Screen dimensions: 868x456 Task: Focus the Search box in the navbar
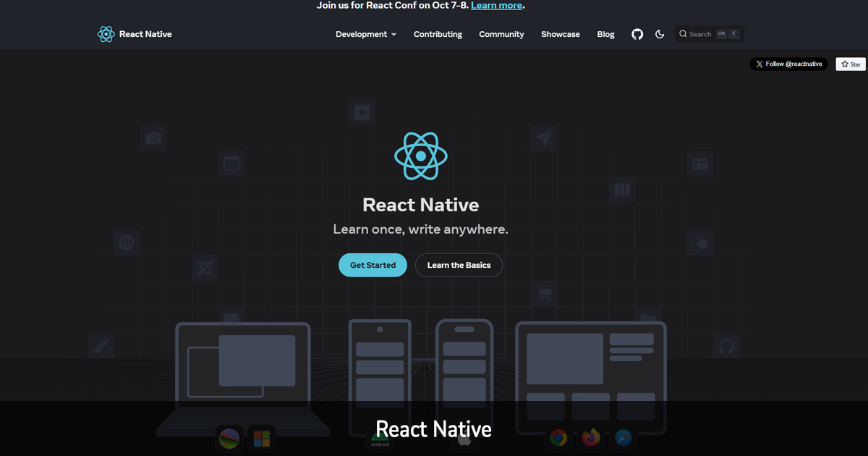tap(709, 34)
